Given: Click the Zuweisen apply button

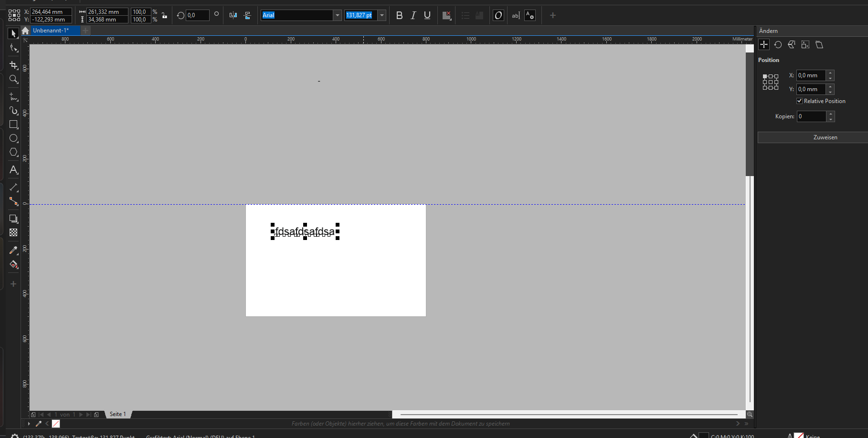Looking at the screenshot, I should [x=813, y=137].
